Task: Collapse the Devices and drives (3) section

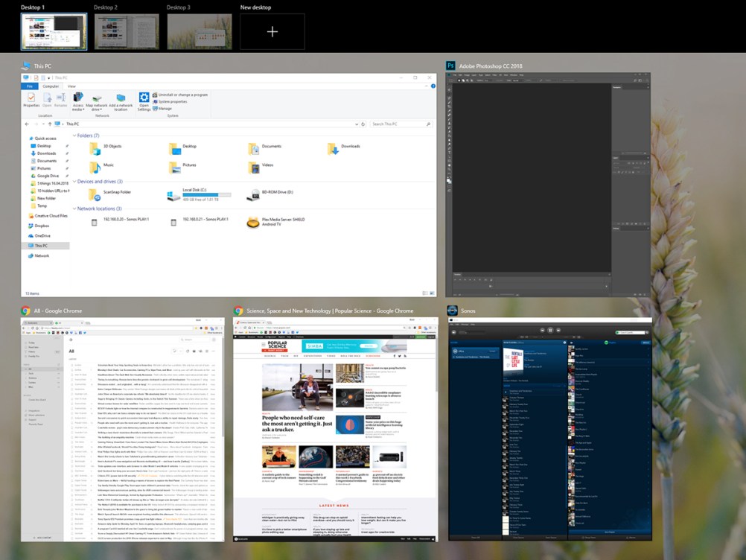Action: 75,181
